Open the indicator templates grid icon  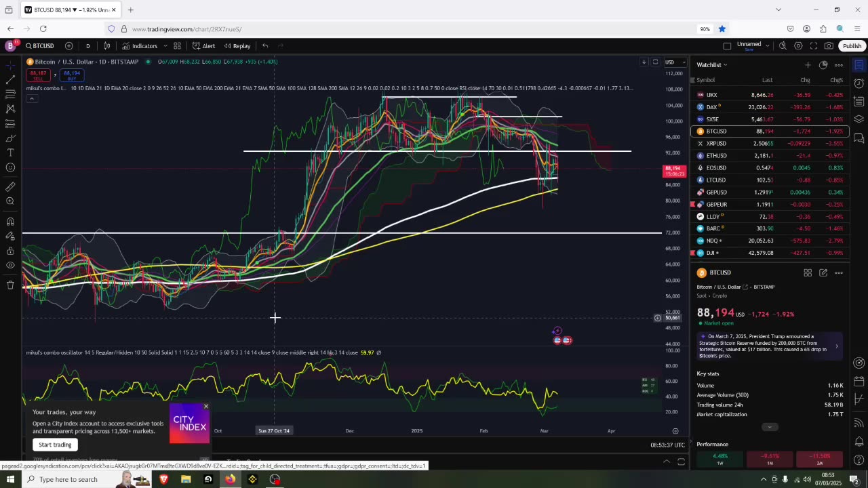(x=177, y=46)
